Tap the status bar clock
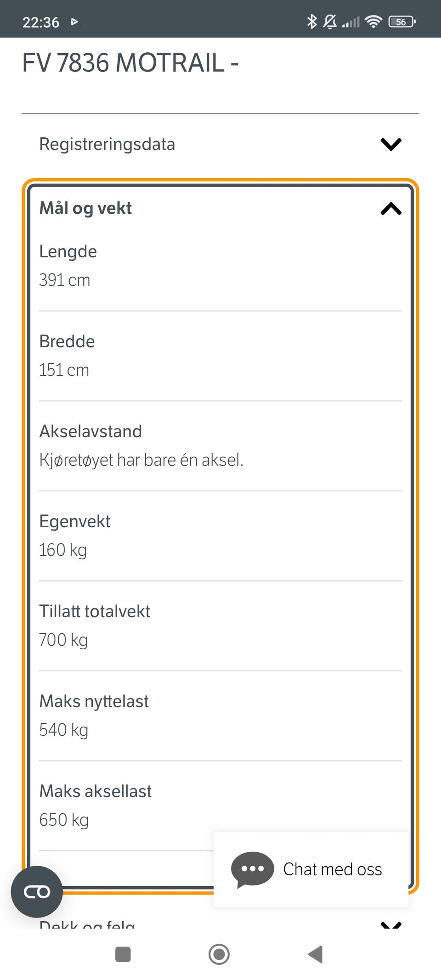The height and width of the screenshot is (980, 441). (41, 22)
